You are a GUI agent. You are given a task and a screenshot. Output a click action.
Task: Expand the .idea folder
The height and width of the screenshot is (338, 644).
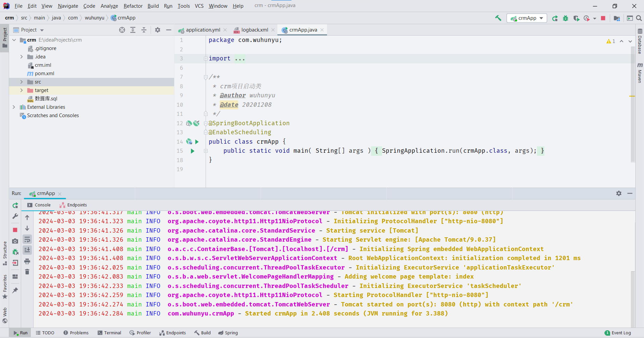(x=21, y=57)
